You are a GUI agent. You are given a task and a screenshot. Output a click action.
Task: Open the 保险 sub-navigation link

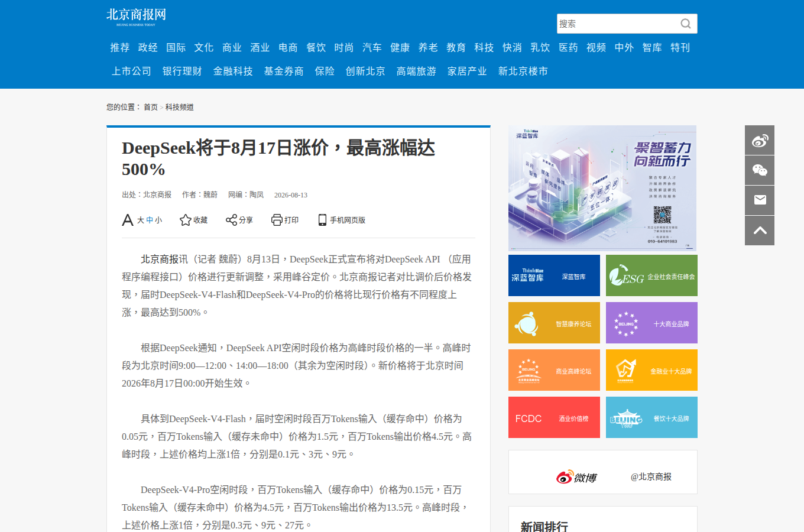pyautogui.click(x=325, y=71)
